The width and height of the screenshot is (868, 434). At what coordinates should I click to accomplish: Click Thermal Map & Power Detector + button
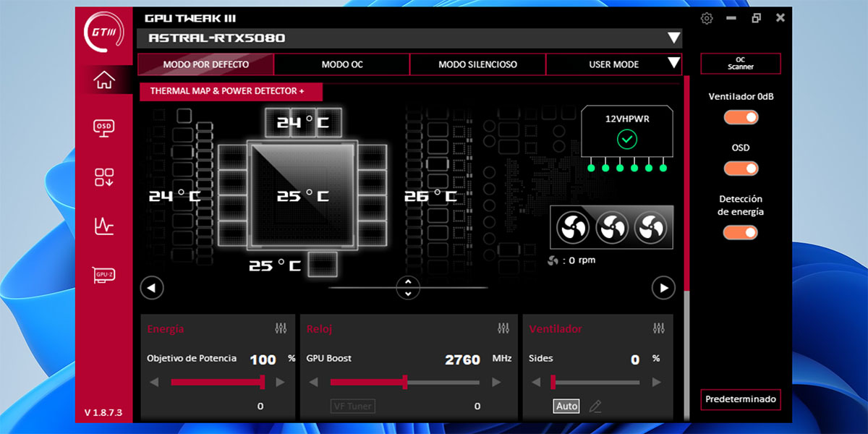pos(231,91)
